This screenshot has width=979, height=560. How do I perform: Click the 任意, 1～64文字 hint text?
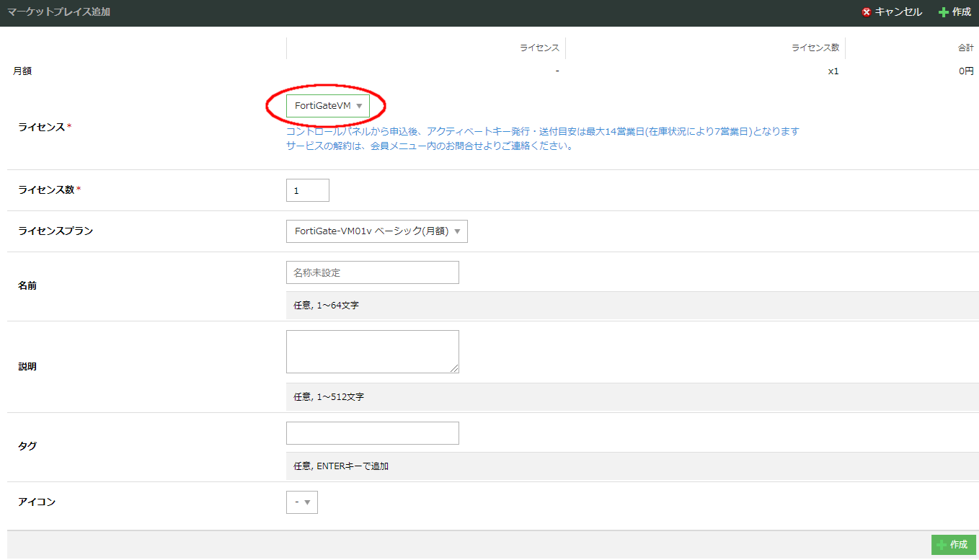pyautogui.click(x=326, y=306)
